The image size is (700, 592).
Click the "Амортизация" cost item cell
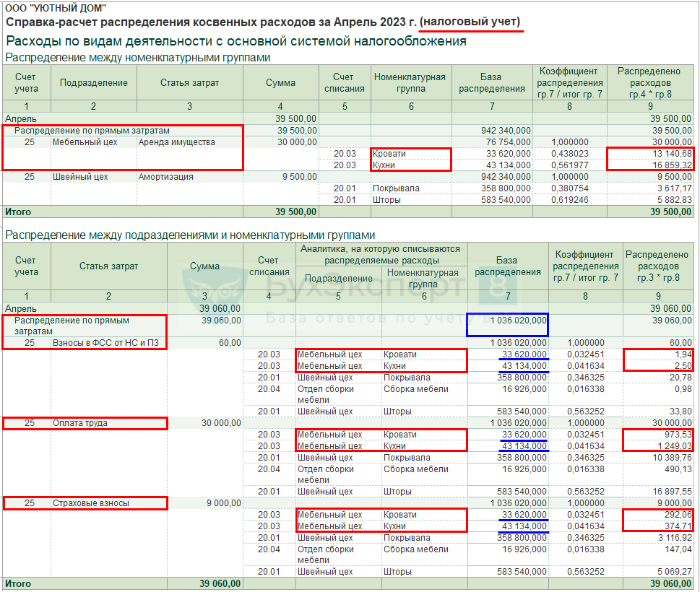tap(165, 177)
